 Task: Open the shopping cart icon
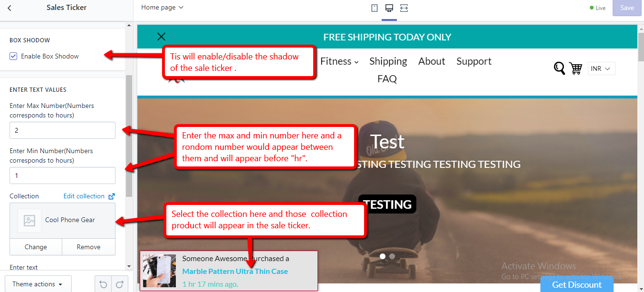pos(576,68)
